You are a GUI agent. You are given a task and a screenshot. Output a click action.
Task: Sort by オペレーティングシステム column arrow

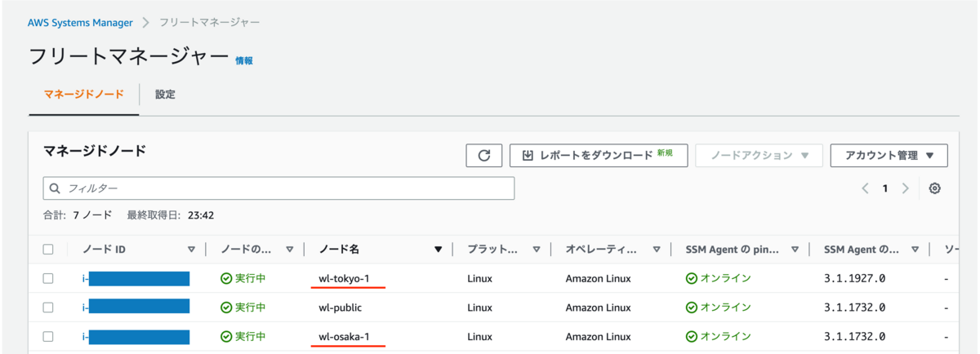(656, 250)
